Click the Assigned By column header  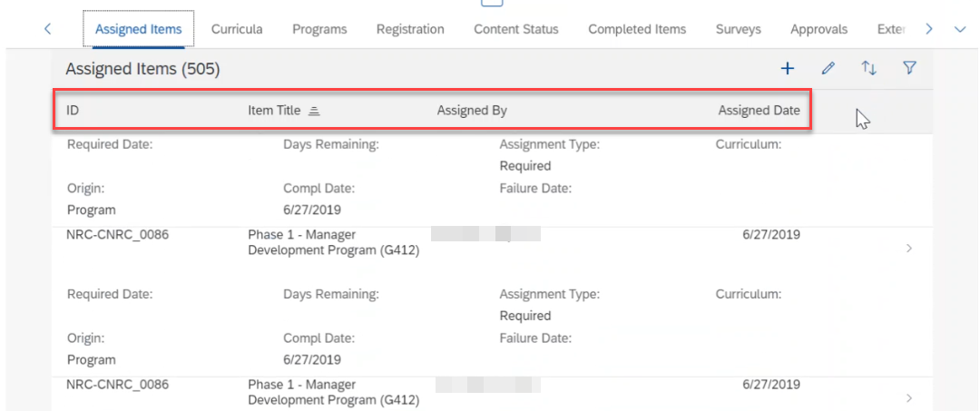(472, 111)
